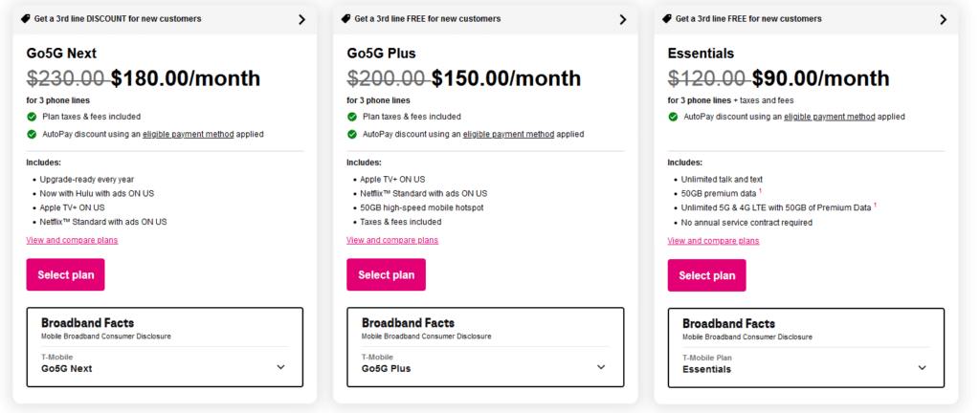Click green check beside Essentials AutoPay discount
The image size is (980, 413).
pyautogui.click(x=673, y=117)
